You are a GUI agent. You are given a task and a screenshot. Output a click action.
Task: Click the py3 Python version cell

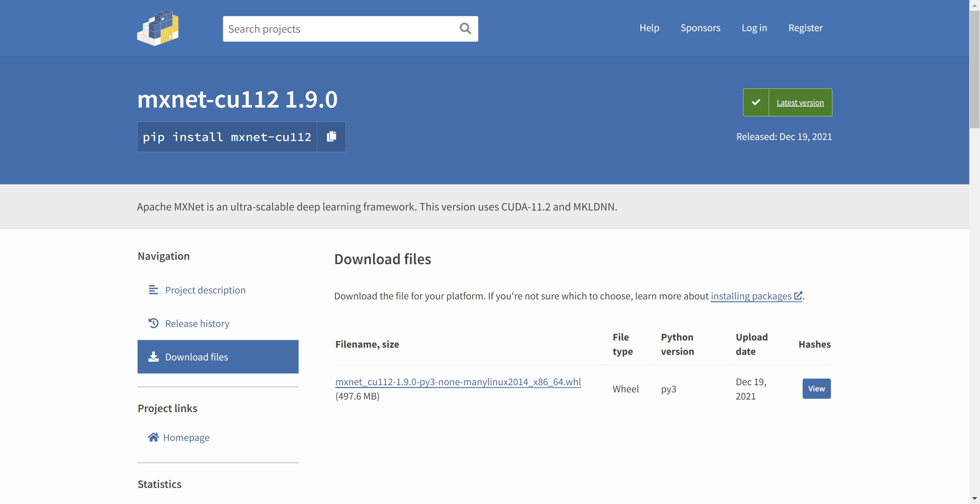[x=668, y=389]
